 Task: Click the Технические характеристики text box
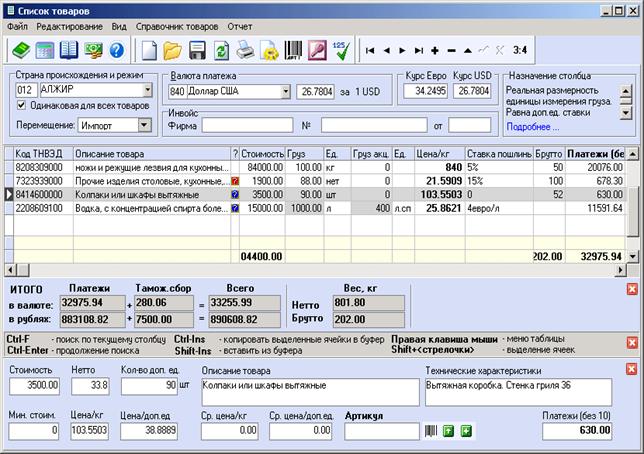pyautogui.click(x=518, y=392)
